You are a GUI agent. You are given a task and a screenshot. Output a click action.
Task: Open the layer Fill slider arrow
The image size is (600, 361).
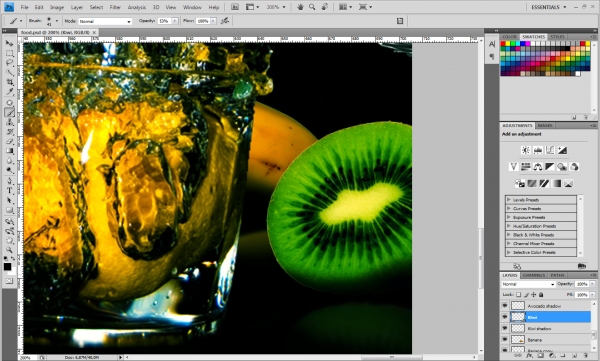[592, 294]
